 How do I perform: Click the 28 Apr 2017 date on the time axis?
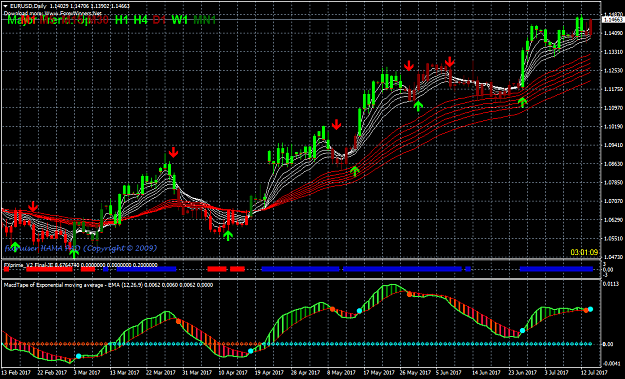(306, 373)
